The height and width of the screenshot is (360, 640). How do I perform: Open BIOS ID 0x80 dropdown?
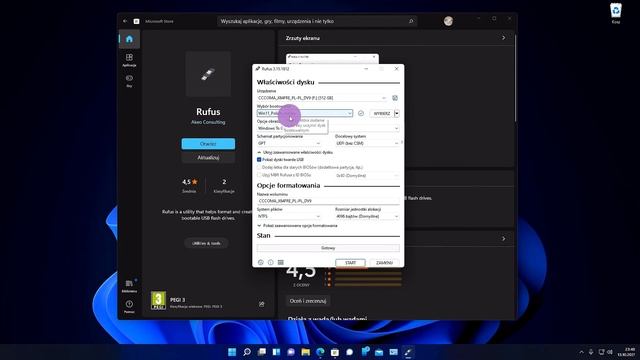[x=367, y=176]
